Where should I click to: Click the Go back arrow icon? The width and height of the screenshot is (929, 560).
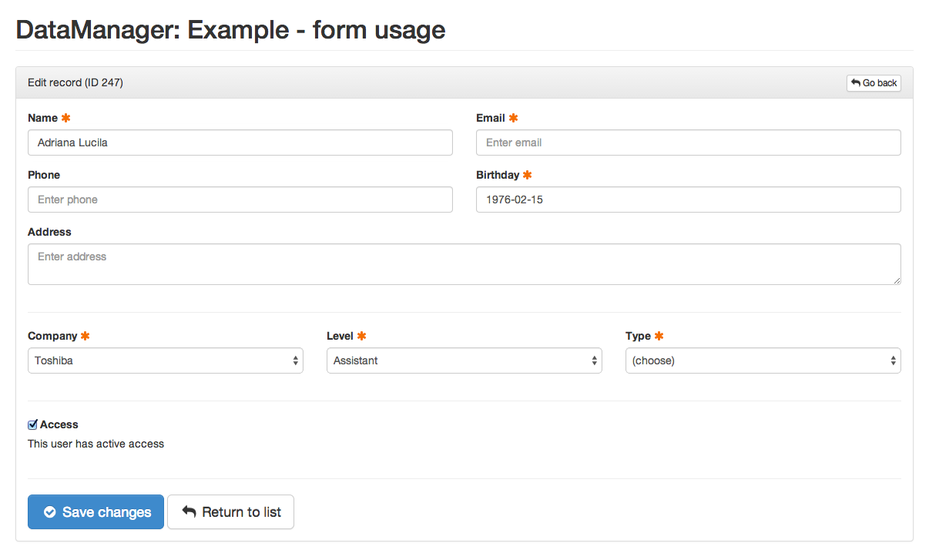pos(856,83)
